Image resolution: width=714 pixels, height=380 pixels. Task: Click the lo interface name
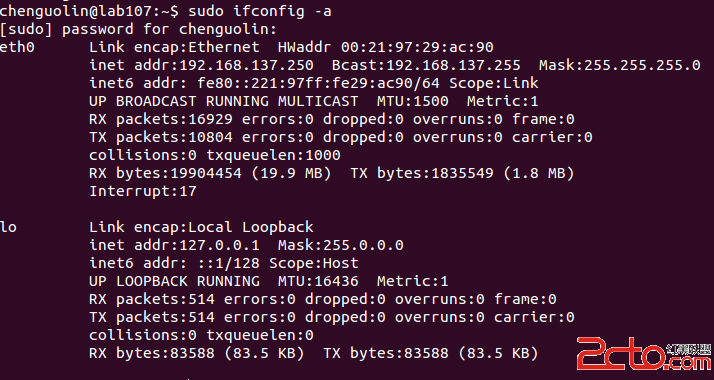pos(8,227)
